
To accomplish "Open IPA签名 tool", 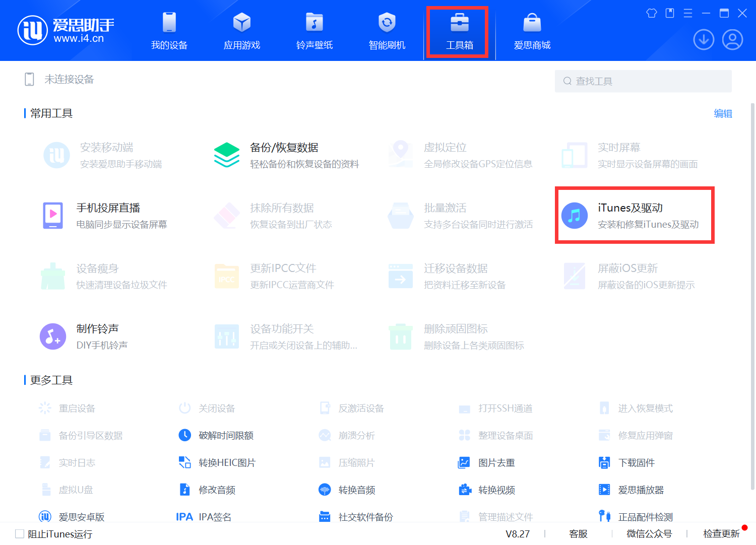I will coord(204,517).
